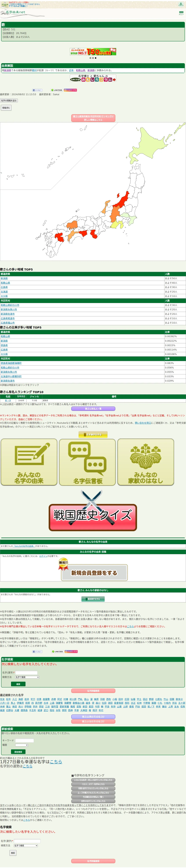Open the 問い合わせ窓口 link
186x868 pixels.
point(143,423)
